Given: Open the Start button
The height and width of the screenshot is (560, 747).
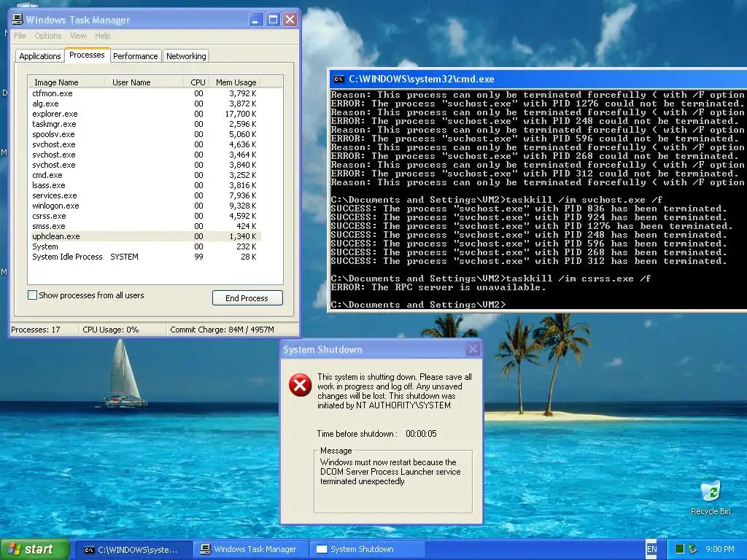Looking at the screenshot, I should 35,549.
